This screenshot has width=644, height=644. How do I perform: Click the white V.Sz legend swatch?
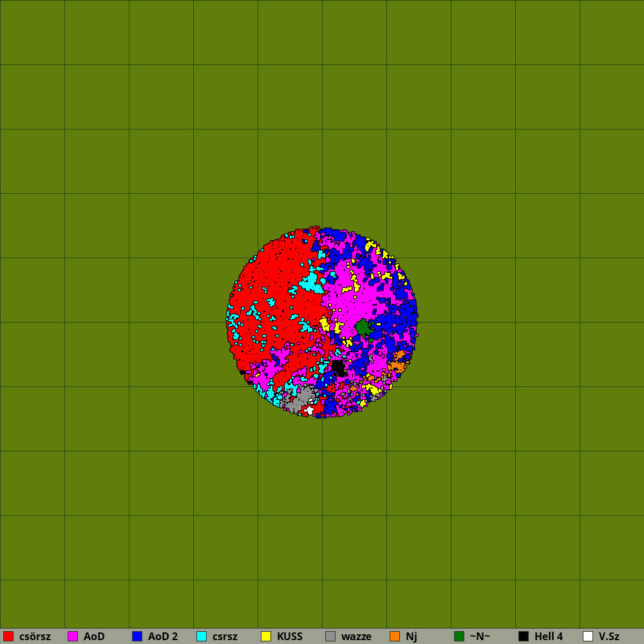click(x=588, y=636)
